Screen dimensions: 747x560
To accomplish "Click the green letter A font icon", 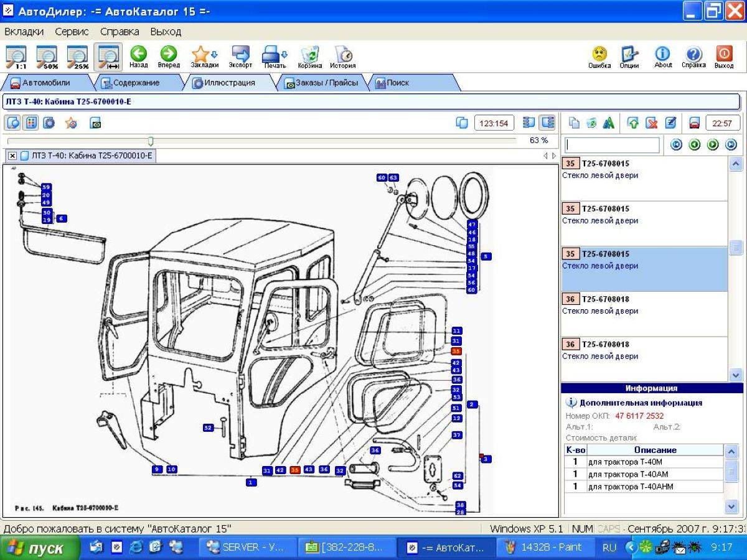I will pyautogui.click(x=609, y=123).
